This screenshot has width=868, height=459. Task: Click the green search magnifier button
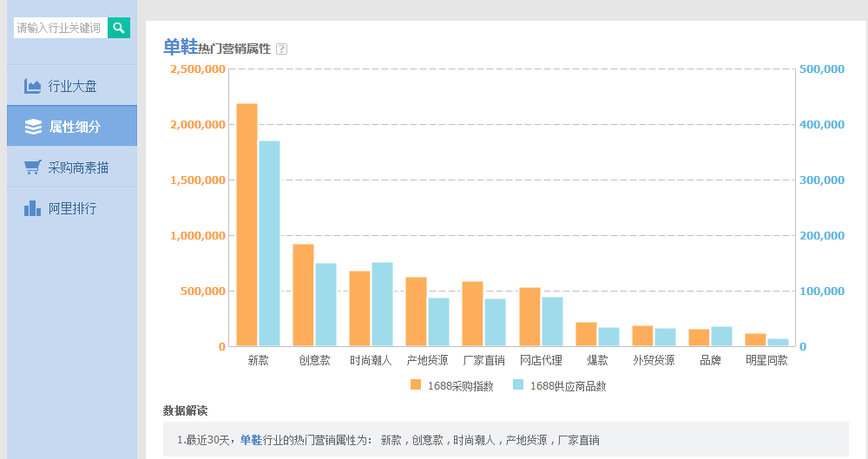point(119,28)
